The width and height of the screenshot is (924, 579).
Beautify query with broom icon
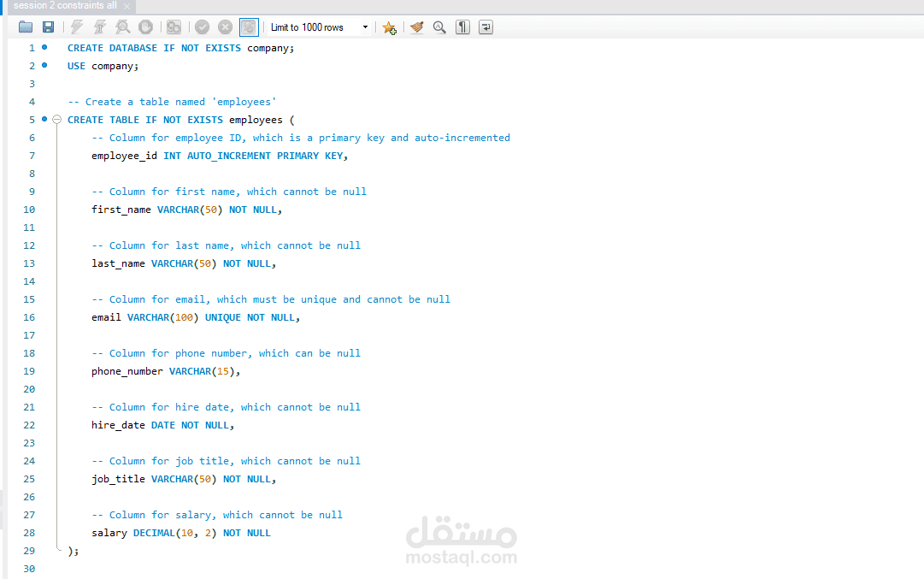(417, 27)
